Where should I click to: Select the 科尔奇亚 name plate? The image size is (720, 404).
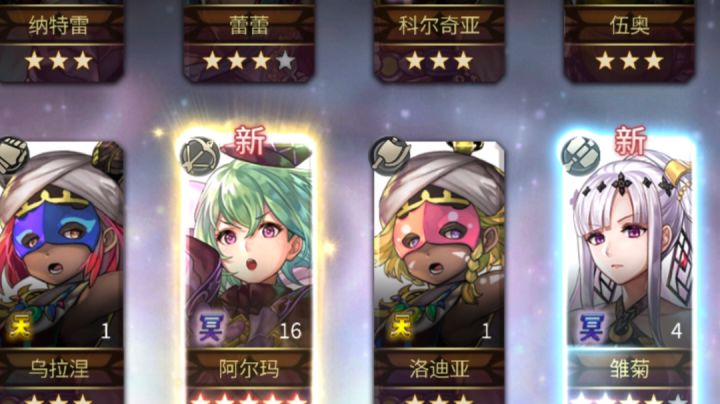tap(439, 26)
